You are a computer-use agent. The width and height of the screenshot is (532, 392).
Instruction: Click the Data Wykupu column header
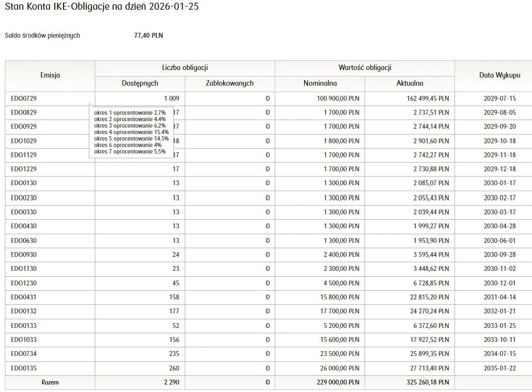pyautogui.click(x=499, y=75)
